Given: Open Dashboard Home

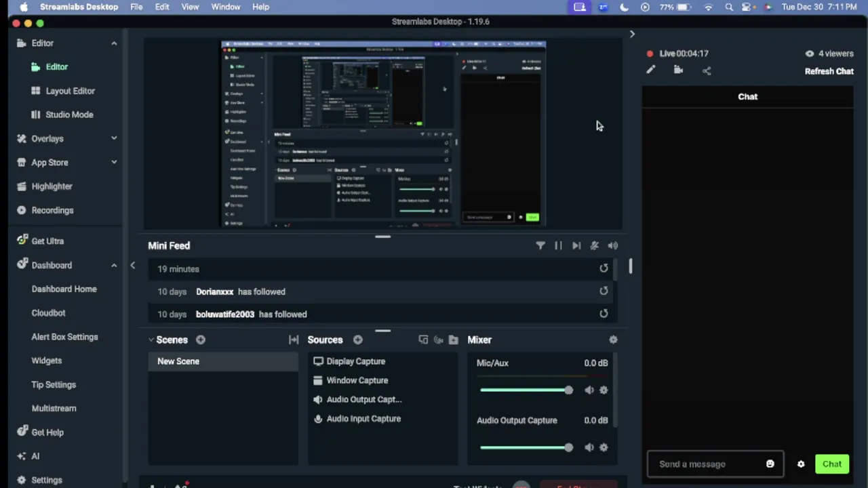Looking at the screenshot, I should 64,289.
